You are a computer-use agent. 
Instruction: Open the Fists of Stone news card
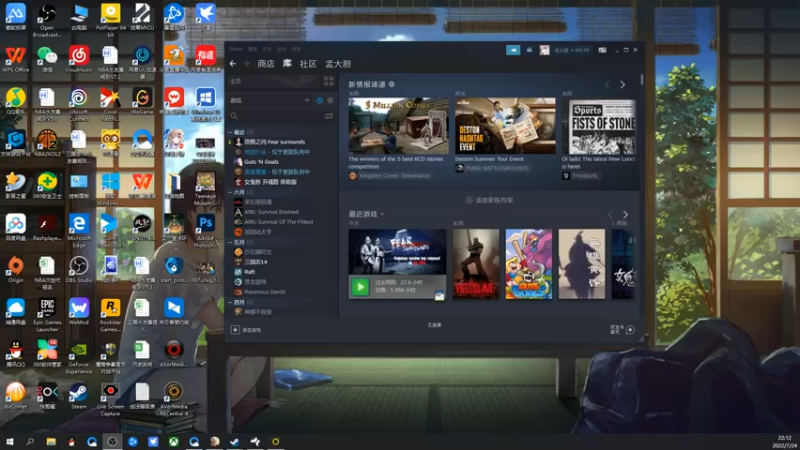tap(598, 126)
